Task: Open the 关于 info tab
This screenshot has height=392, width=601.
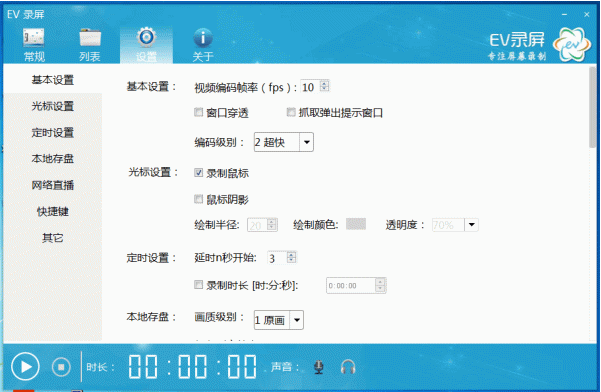Action: click(202, 45)
